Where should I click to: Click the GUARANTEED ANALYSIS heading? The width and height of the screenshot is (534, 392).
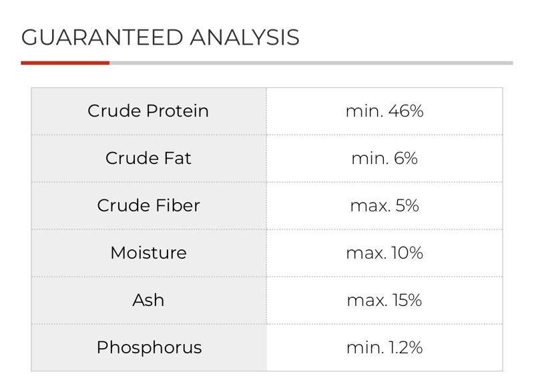click(160, 37)
